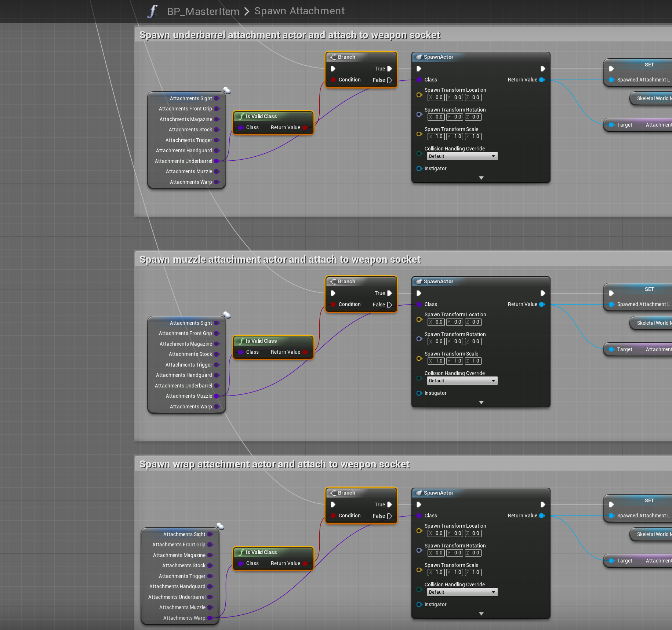Click the Return Value pin of wrap SpawnActor node
This screenshot has width=672, height=630.
[542, 516]
